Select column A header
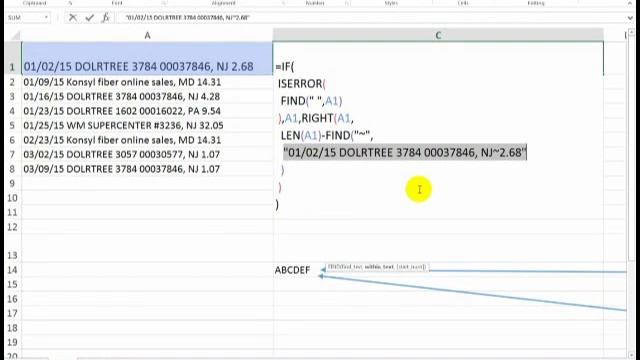Screen dimensions: 640x360 click(147, 36)
